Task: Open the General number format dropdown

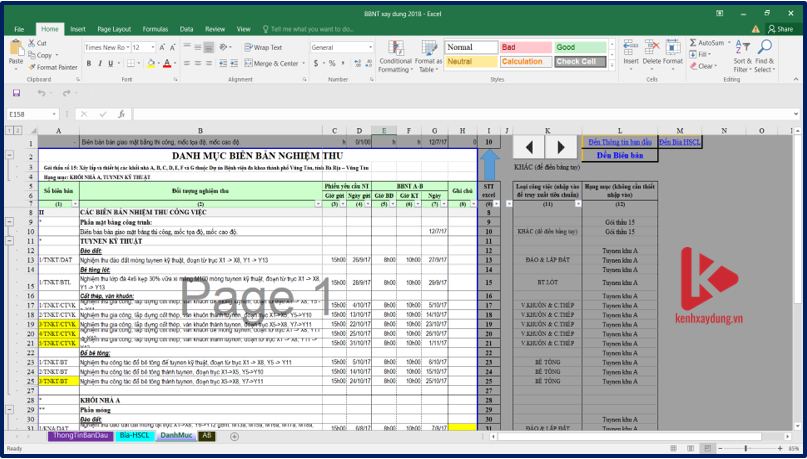Action: pos(370,47)
